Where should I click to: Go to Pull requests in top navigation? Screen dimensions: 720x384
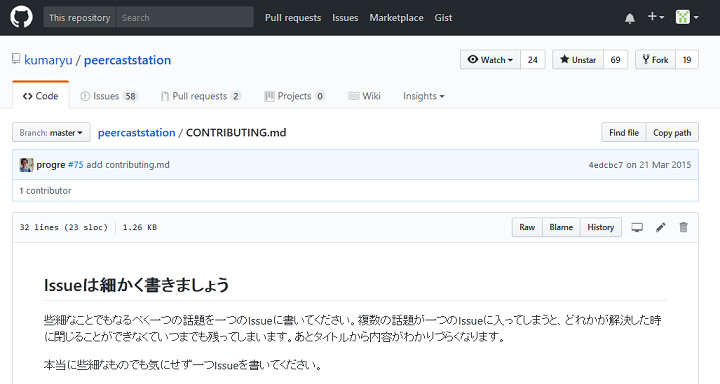[x=293, y=17]
